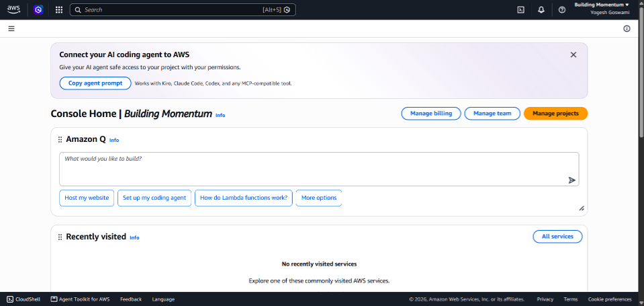Open the notifications bell
This screenshot has height=306, width=644.
coord(541,10)
